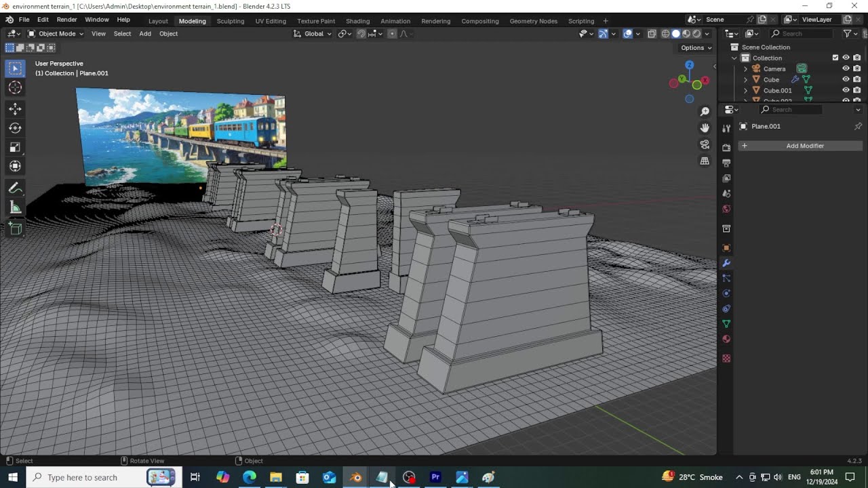Image resolution: width=868 pixels, height=488 pixels.
Task: Open the Render properties tab icon
Action: click(x=726, y=147)
